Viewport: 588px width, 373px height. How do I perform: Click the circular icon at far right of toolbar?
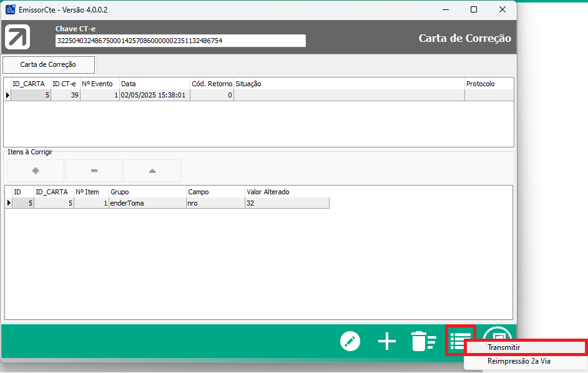[497, 337]
